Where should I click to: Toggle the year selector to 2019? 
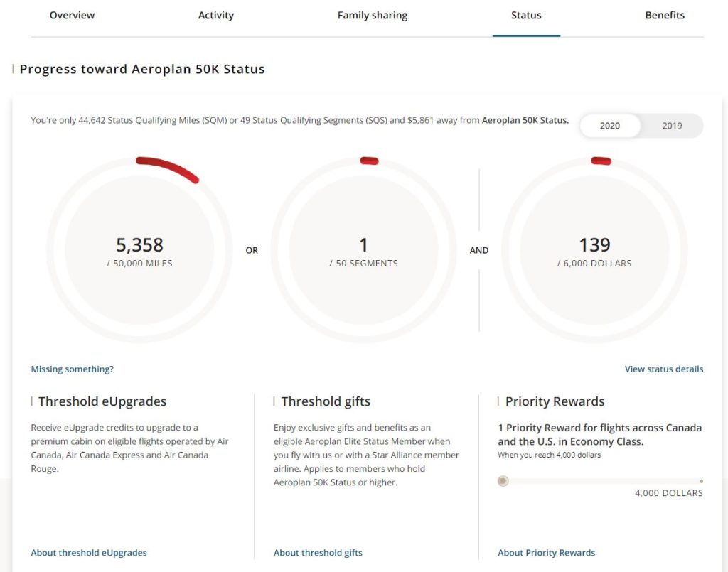673,126
